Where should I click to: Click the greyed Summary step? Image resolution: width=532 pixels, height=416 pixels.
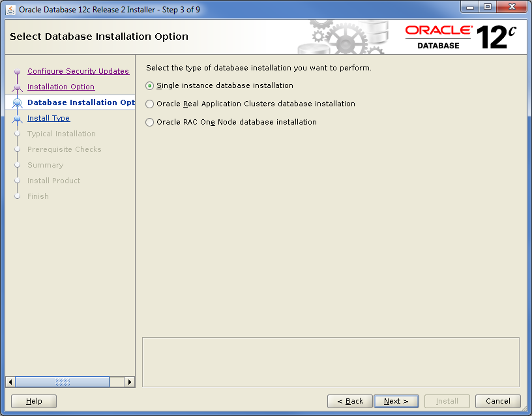pos(45,165)
